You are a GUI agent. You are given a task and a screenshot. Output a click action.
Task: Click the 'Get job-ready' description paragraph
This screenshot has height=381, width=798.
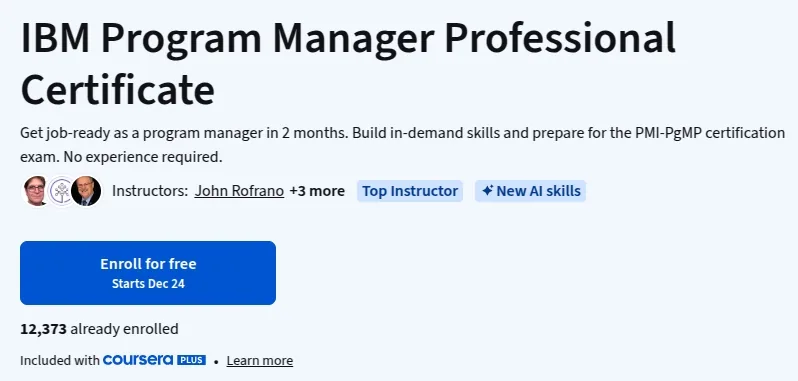[402, 145]
